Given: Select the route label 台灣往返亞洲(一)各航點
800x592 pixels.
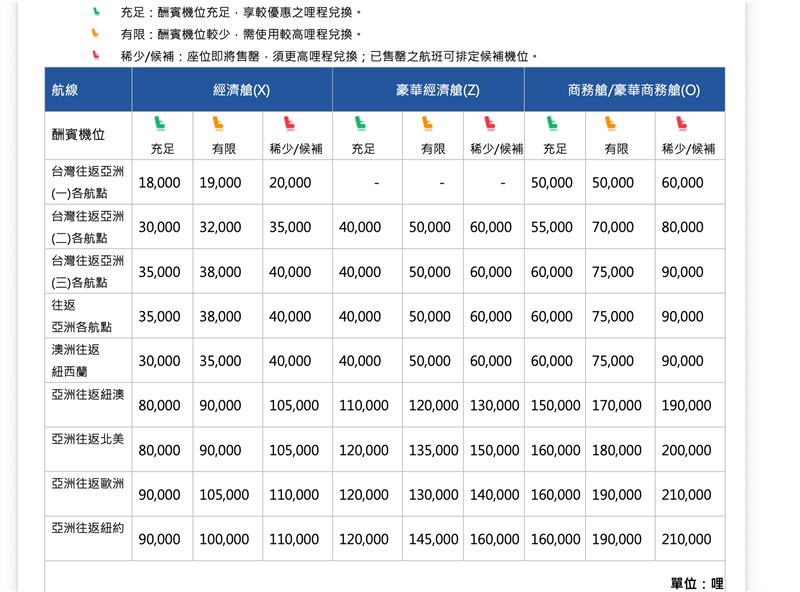Looking at the screenshot, I should pos(88,182).
